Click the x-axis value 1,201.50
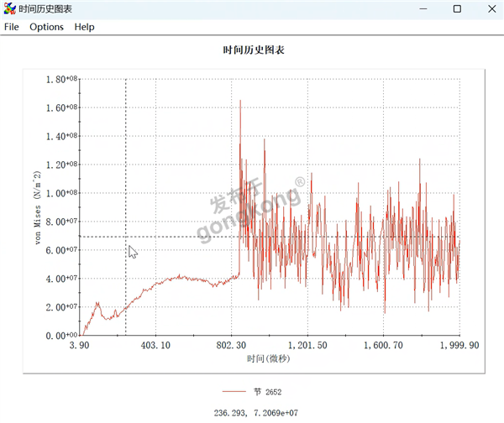This screenshot has height=423, width=504. pyautogui.click(x=307, y=345)
